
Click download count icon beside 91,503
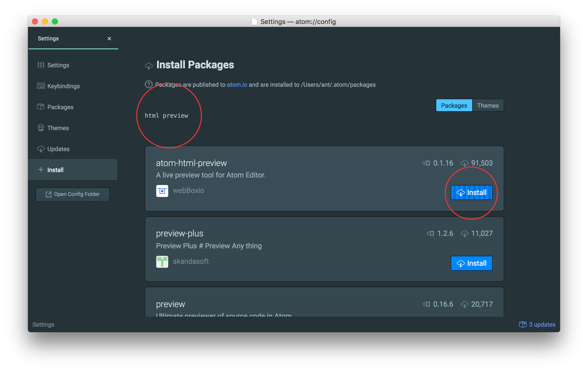pyautogui.click(x=464, y=164)
